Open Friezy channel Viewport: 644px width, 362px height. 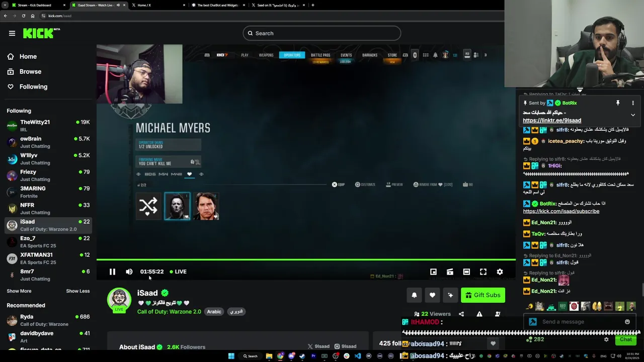(x=48, y=175)
